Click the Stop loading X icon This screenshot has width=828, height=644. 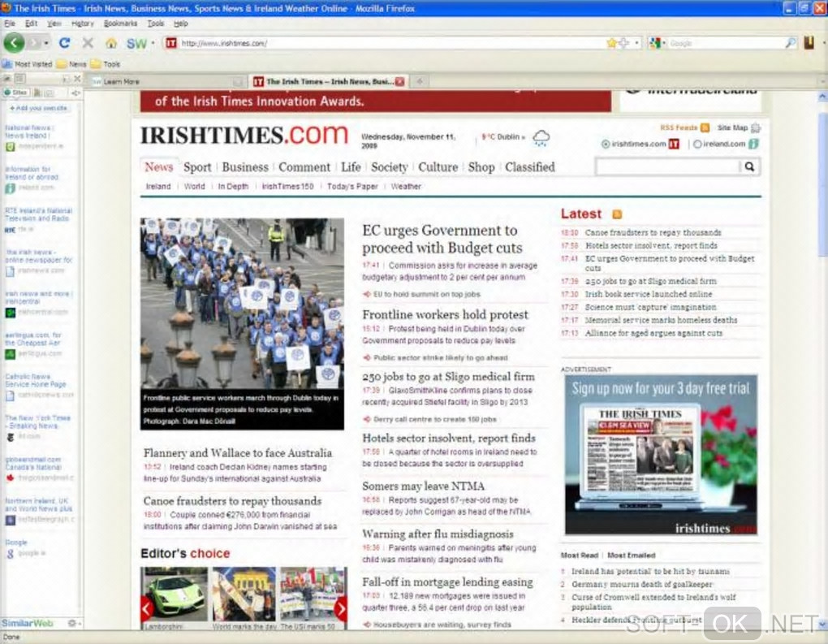click(x=88, y=43)
